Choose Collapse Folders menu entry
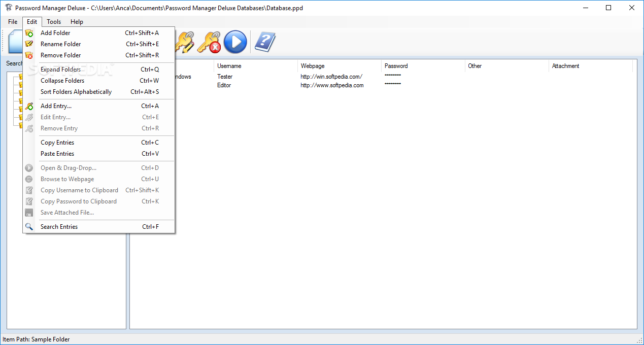Viewport: 644px width, 345px height. coord(99,81)
